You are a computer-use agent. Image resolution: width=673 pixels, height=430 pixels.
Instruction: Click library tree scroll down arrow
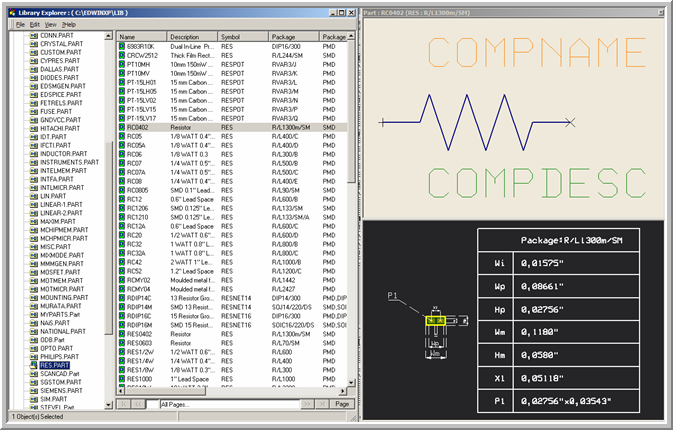[109, 405]
